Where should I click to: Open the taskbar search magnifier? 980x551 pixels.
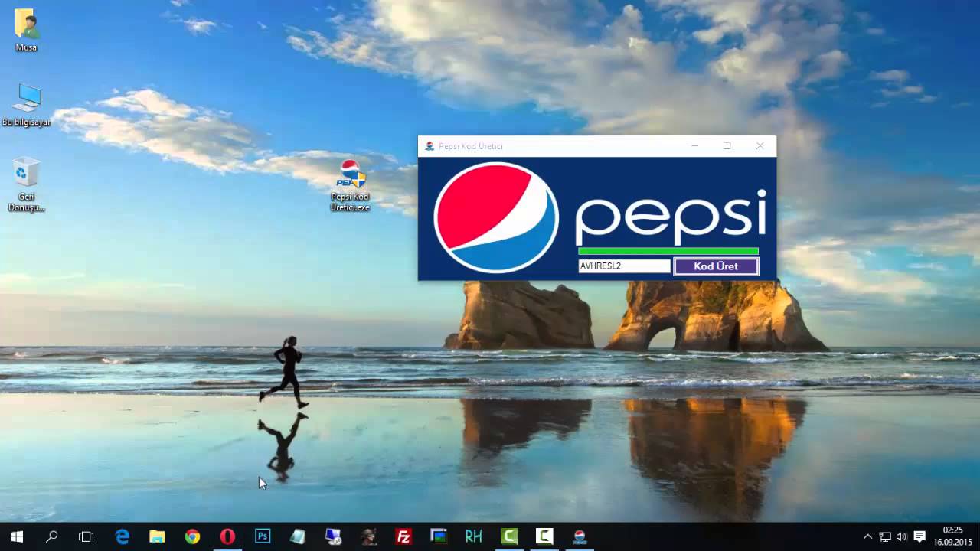(x=52, y=536)
